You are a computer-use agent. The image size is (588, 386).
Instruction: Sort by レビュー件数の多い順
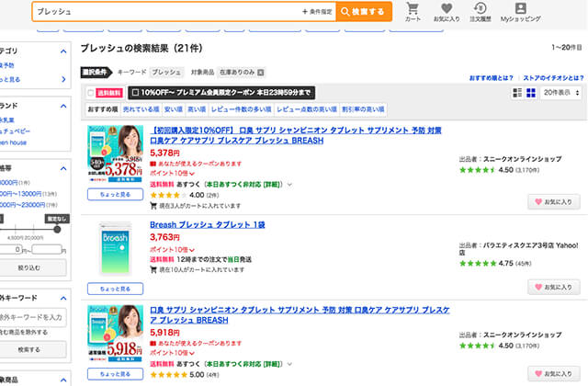[241, 109]
